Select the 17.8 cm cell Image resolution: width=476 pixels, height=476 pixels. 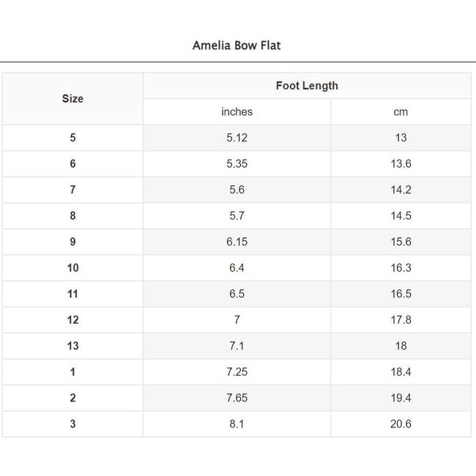click(401, 320)
